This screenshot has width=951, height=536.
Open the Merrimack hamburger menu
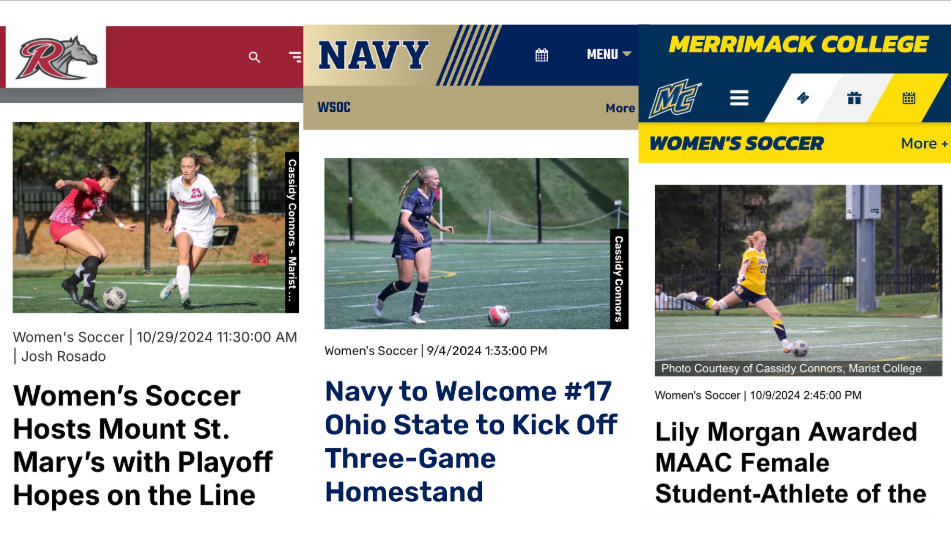pyautogui.click(x=739, y=98)
